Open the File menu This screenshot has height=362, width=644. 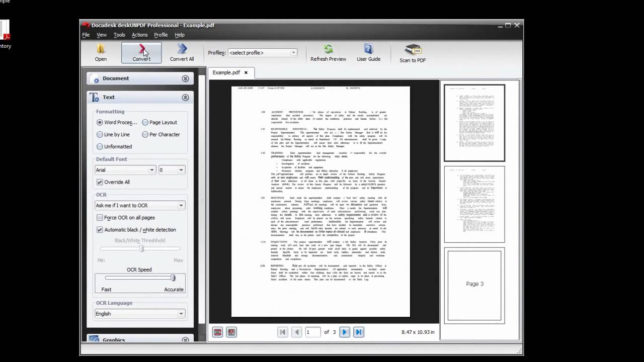pyautogui.click(x=86, y=35)
